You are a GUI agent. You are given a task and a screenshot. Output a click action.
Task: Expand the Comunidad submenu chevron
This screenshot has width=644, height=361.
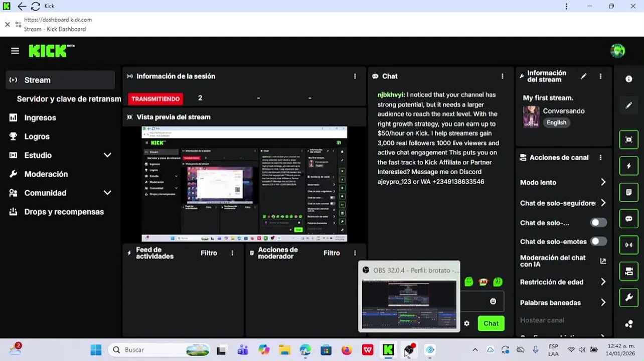[107, 193]
